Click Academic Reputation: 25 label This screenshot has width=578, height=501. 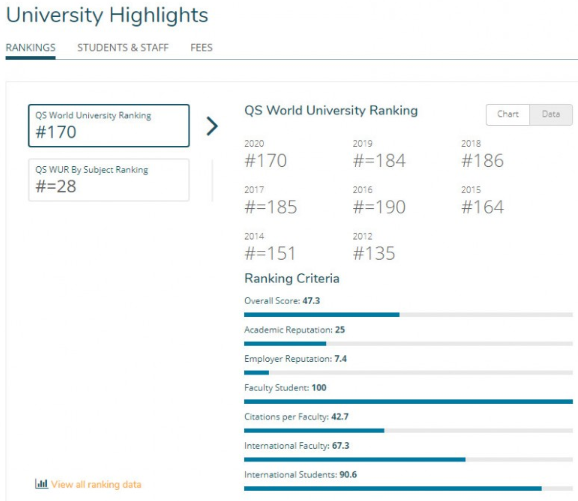[x=295, y=330]
